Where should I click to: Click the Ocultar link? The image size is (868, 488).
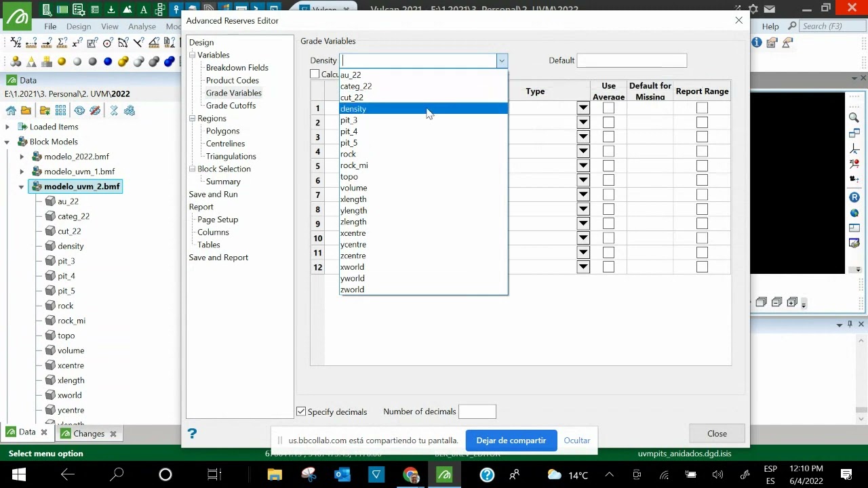[577, 441]
